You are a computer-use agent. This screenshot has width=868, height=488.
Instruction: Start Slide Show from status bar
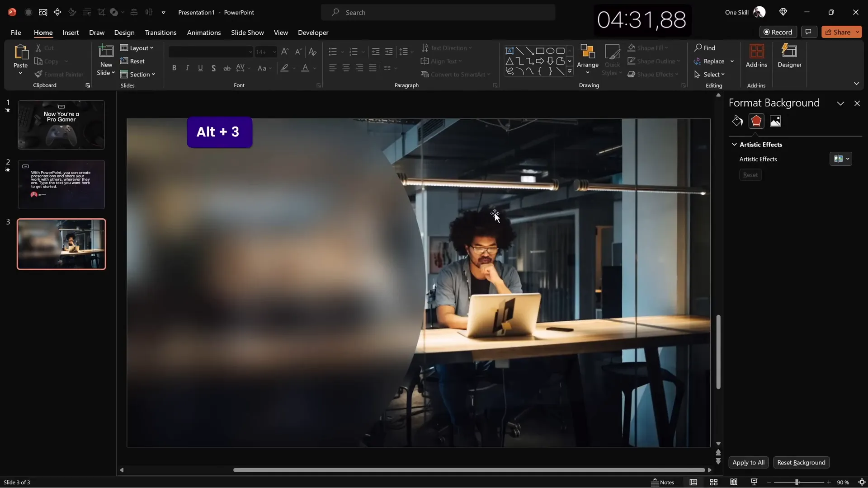[754, 482]
